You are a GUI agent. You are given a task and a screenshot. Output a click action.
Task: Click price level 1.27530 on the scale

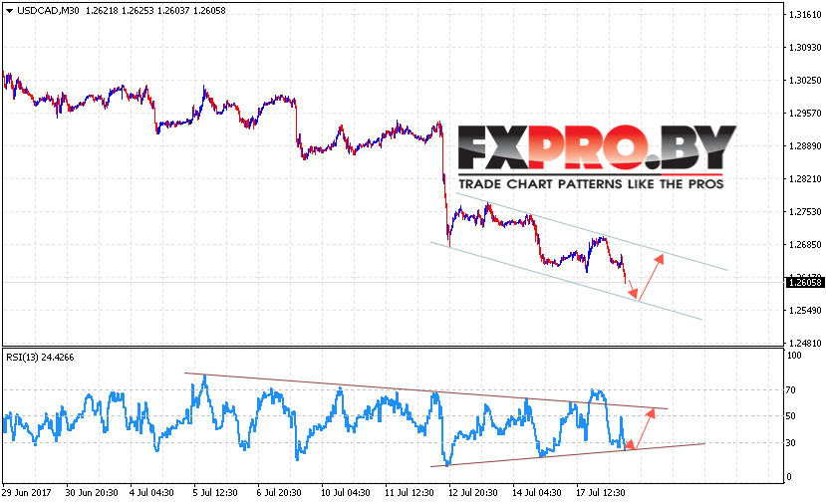point(805,212)
